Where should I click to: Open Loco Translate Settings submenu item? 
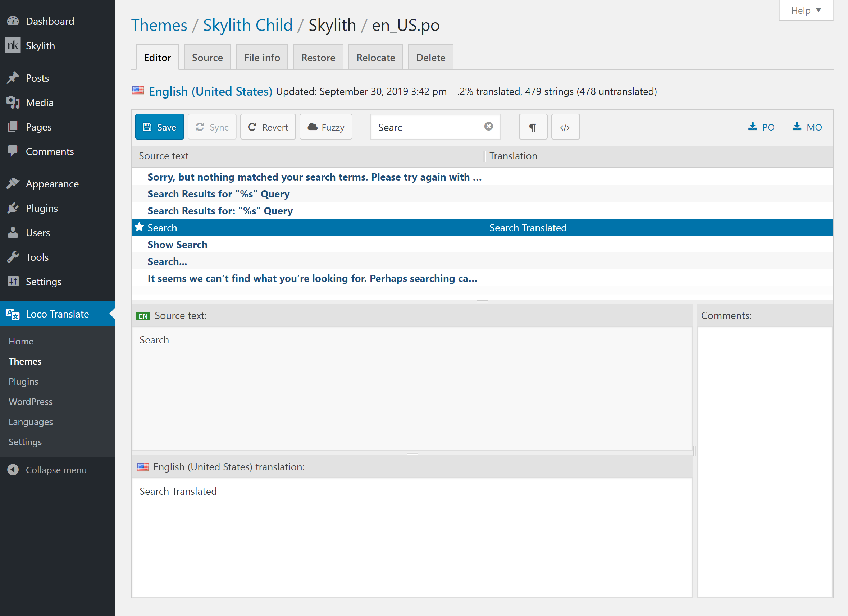coord(25,442)
